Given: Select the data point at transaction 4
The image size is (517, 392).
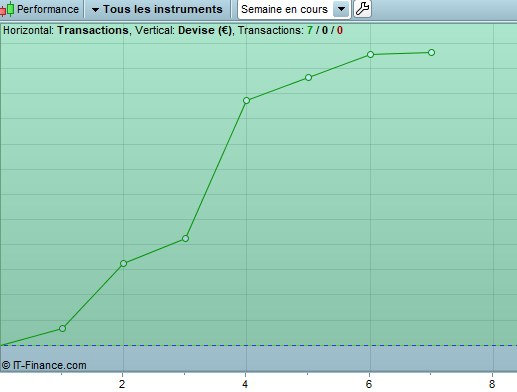Looking at the screenshot, I should 246,101.
